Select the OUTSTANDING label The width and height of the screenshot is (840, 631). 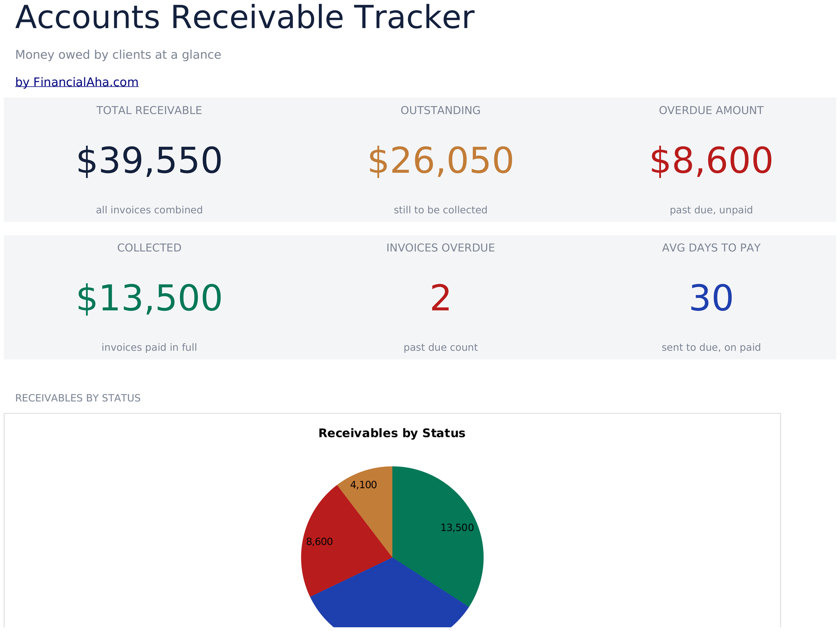click(441, 110)
